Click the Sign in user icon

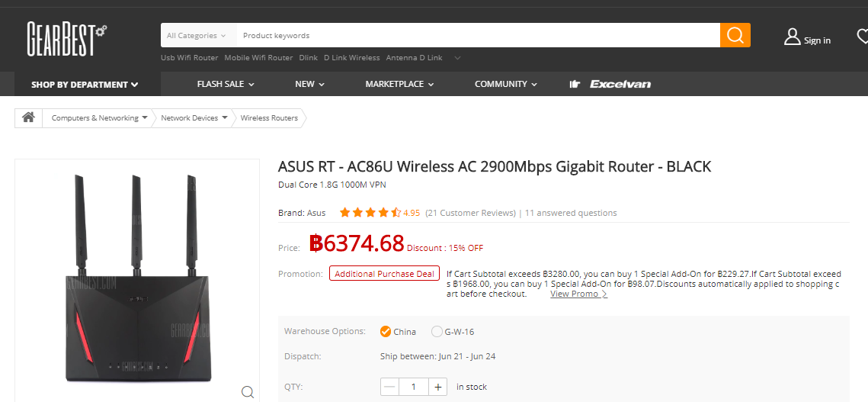pyautogui.click(x=792, y=37)
